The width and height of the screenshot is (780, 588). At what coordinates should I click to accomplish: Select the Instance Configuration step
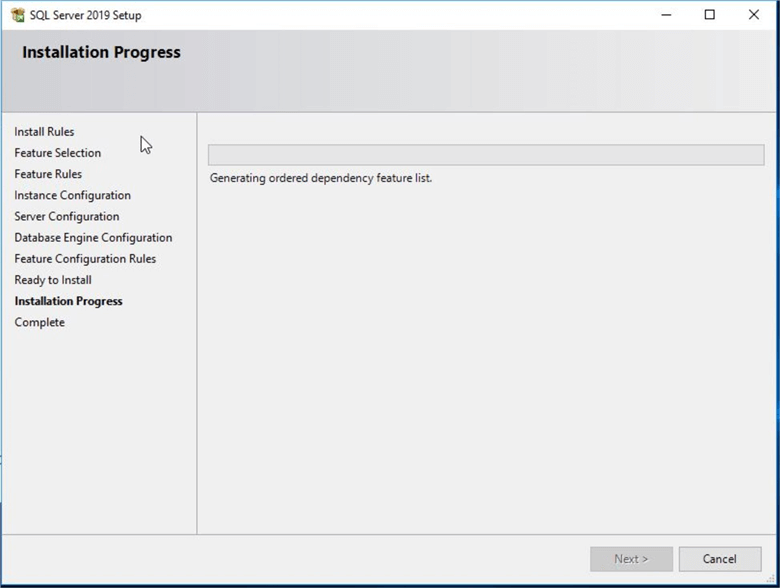pyautogui.click(x=73, y=196)
